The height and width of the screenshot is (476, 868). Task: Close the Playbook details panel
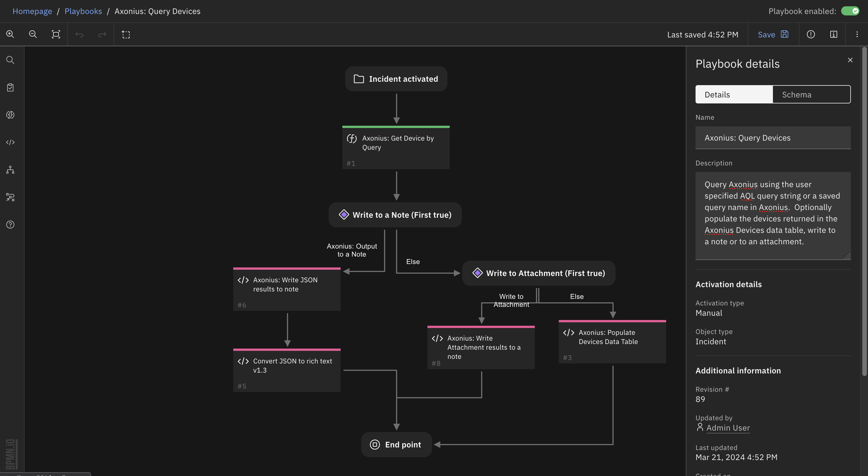[x=850, y=60]
